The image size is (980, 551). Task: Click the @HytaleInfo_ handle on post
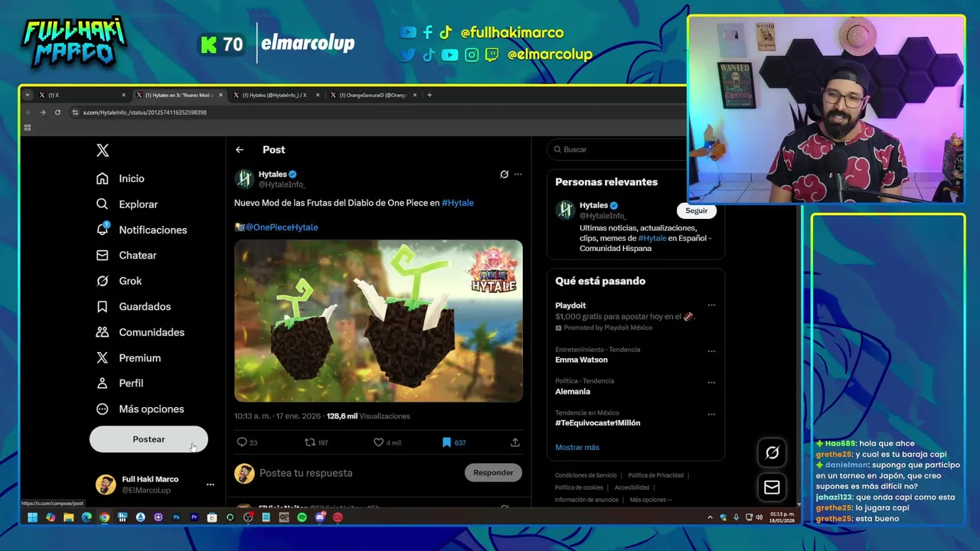coord(282,184)
